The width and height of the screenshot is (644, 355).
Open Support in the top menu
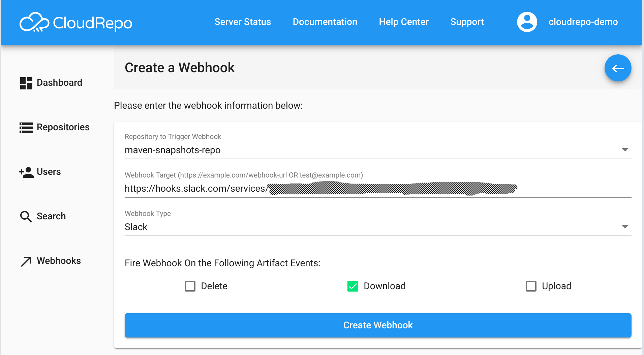pyautogui.click(x=467, y=22)
